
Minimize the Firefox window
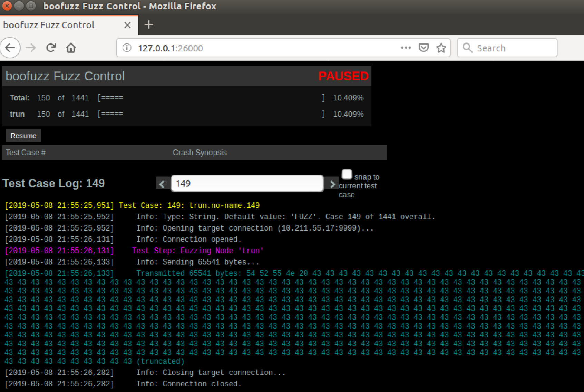[x=19, y=6]
